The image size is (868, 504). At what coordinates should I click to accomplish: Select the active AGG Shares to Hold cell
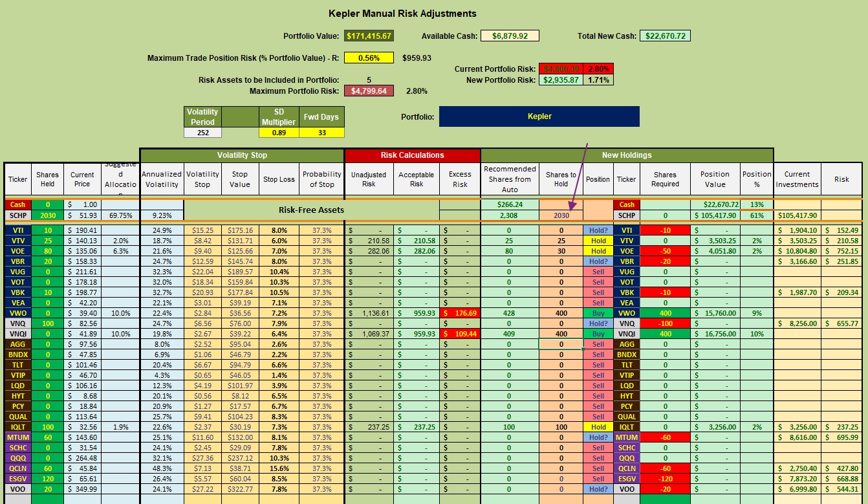click(561, 344)
